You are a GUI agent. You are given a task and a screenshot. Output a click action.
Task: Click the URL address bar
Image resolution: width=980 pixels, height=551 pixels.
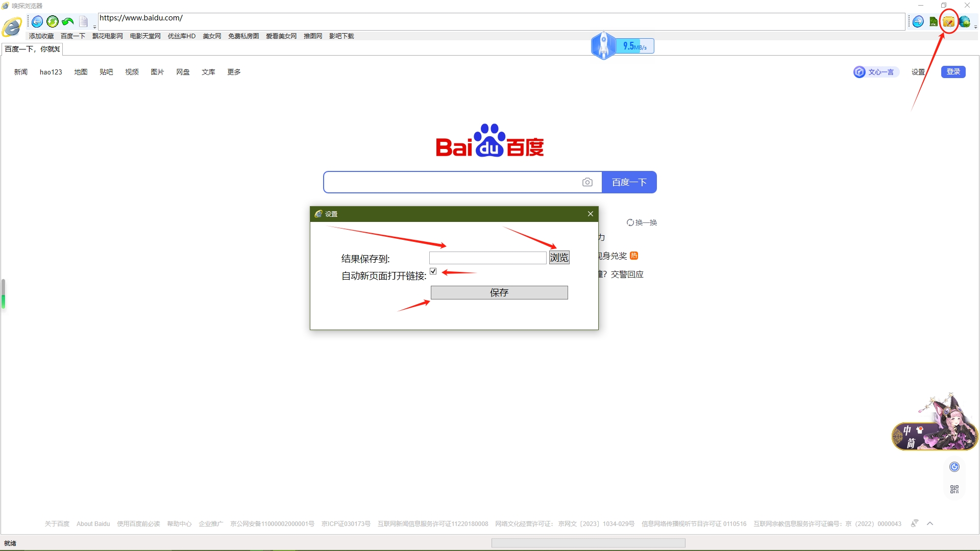click(501, 21)
